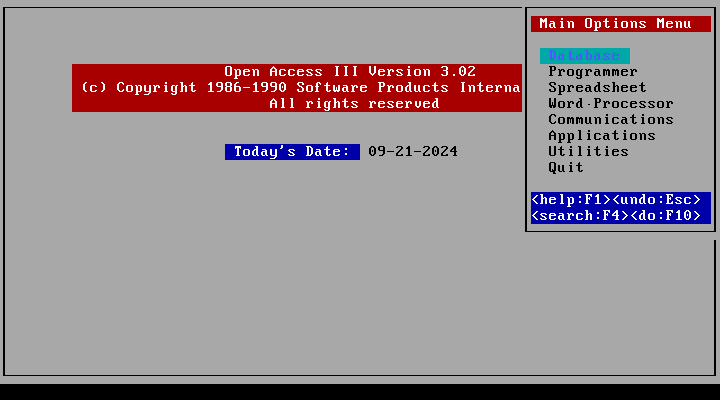This screenshot has height=400, width=720.
Task: Launch the Word Processor option
Action: tap(611, 103)
